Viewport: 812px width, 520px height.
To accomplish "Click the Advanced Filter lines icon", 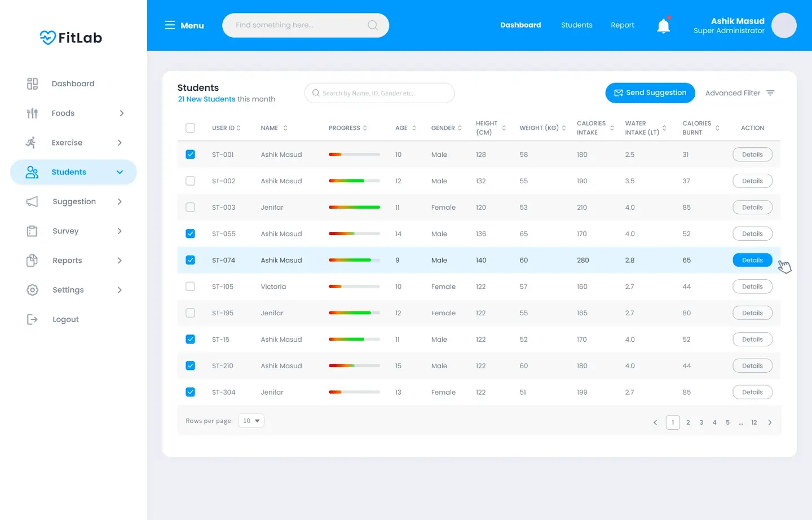I will coord(770,93).
